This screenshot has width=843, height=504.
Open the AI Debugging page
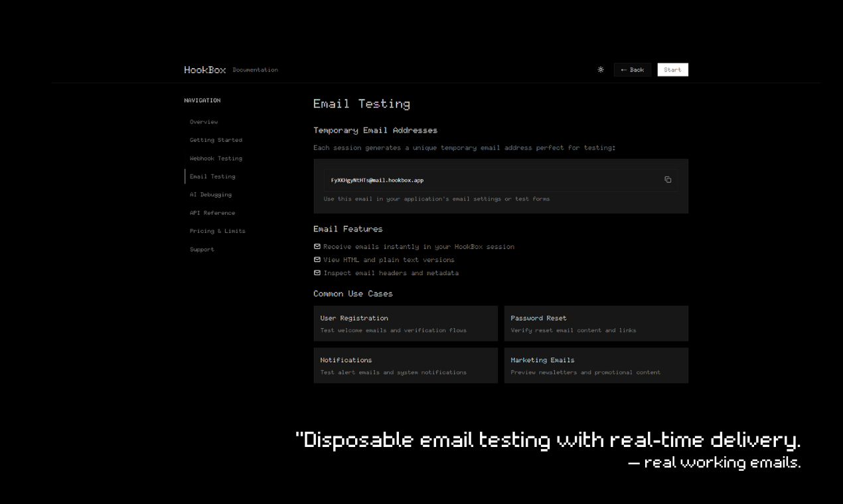210,195
